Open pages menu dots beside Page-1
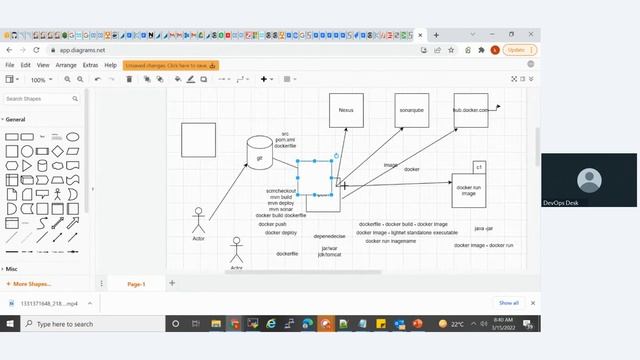Image resolution: width=640 pixels, height=360 pixels. pos(102,283)
